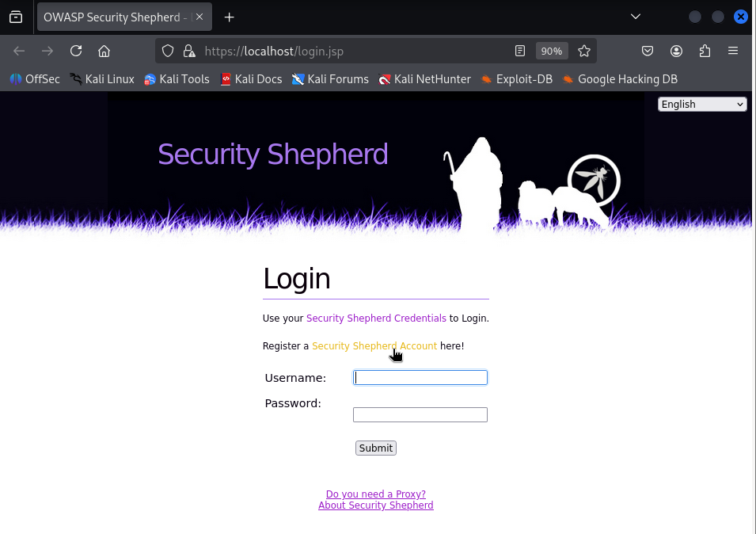Open the Google Hacking DB bookmark

point(620,79)
